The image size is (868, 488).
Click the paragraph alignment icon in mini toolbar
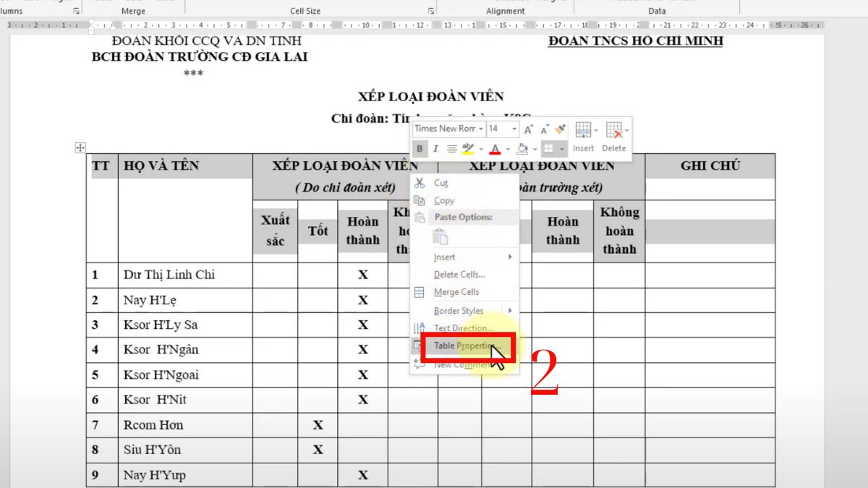tap(452, 149)
